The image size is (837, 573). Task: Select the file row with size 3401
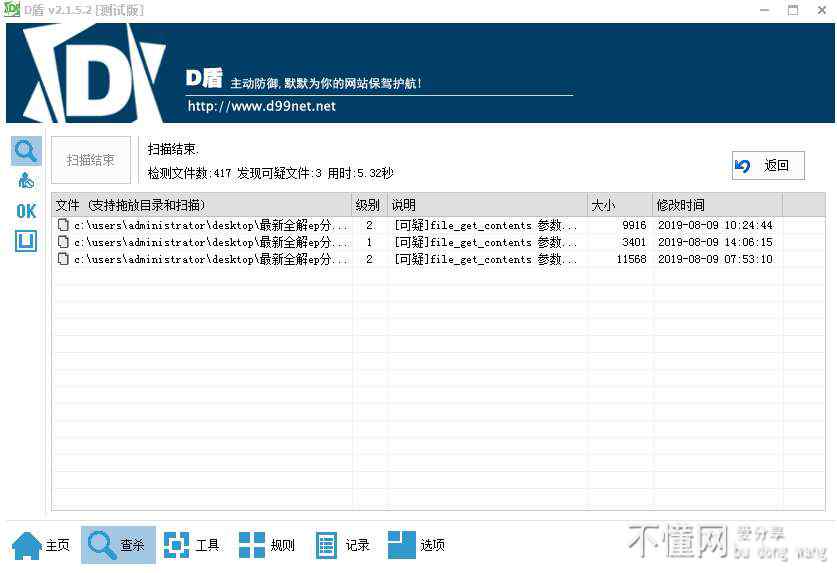tap(438, 242)
